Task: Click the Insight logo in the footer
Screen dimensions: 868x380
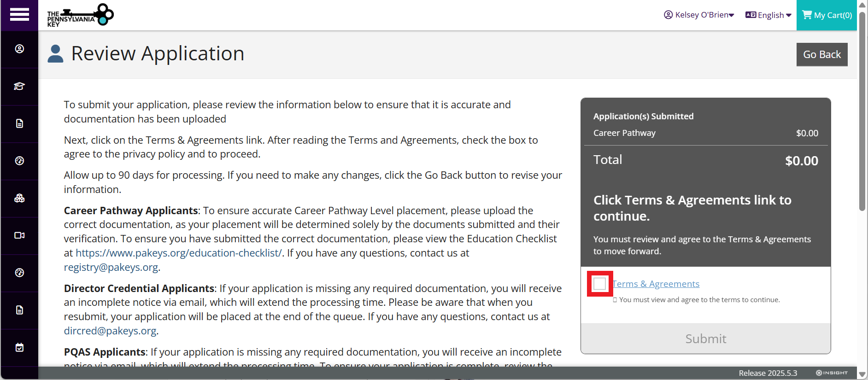Action: [x=832, y=373]
